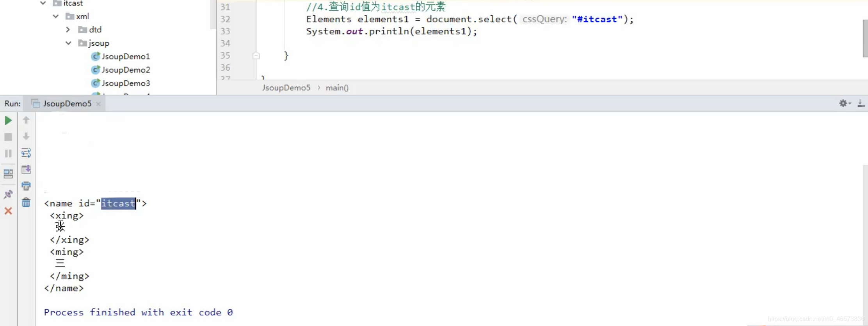This screenshot has width=868, height=326.
Task: Click JsoupDemo5 in the breadcrumb bar
Action: coord(286,88)
